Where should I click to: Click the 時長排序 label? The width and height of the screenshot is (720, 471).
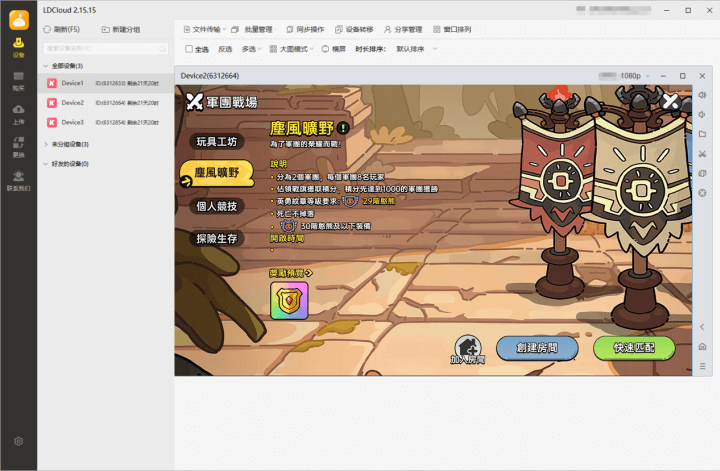tap(370, 49)
